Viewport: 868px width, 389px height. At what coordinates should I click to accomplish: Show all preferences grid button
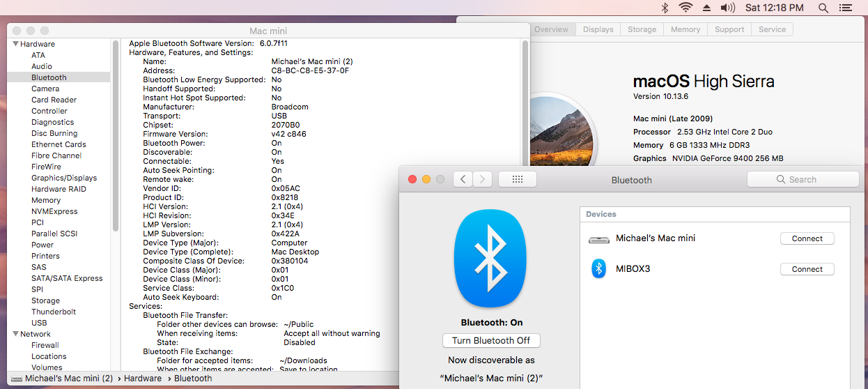point(518,179)
